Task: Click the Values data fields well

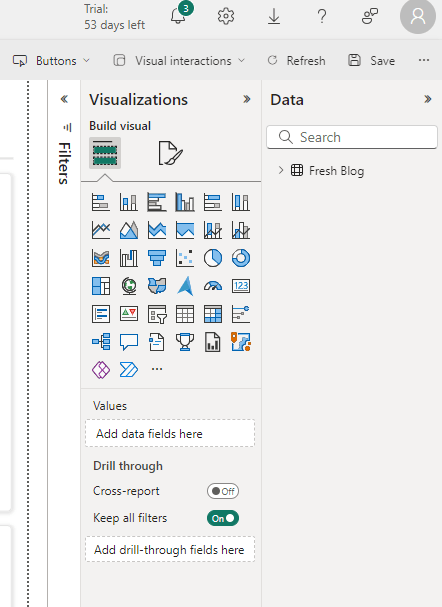Action: pyautogui.click(x=170, y=433)
